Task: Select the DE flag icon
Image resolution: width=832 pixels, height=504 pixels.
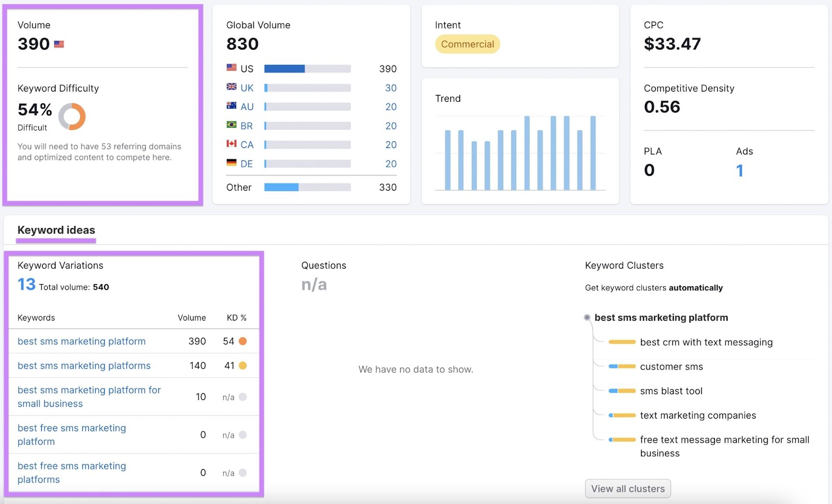Action: pyautogui.click(x=231, y=164)
